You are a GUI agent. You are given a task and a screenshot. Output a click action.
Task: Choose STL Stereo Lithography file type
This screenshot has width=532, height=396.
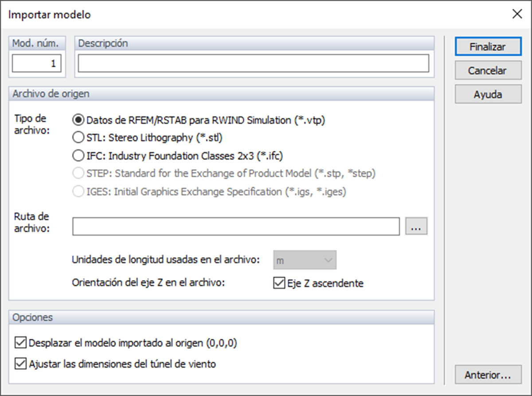[78, 138]
